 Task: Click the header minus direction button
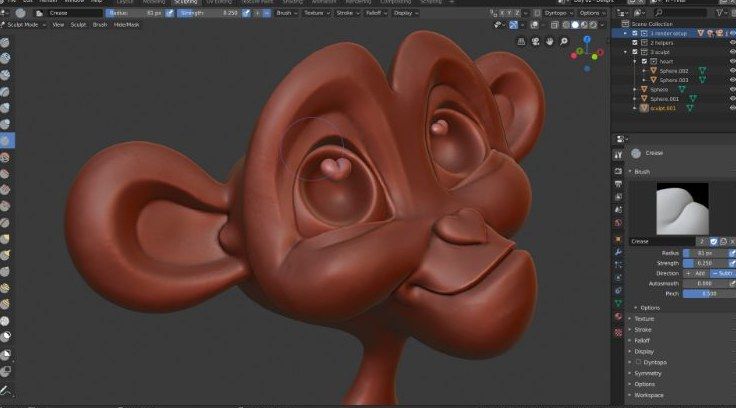point(267,13)
